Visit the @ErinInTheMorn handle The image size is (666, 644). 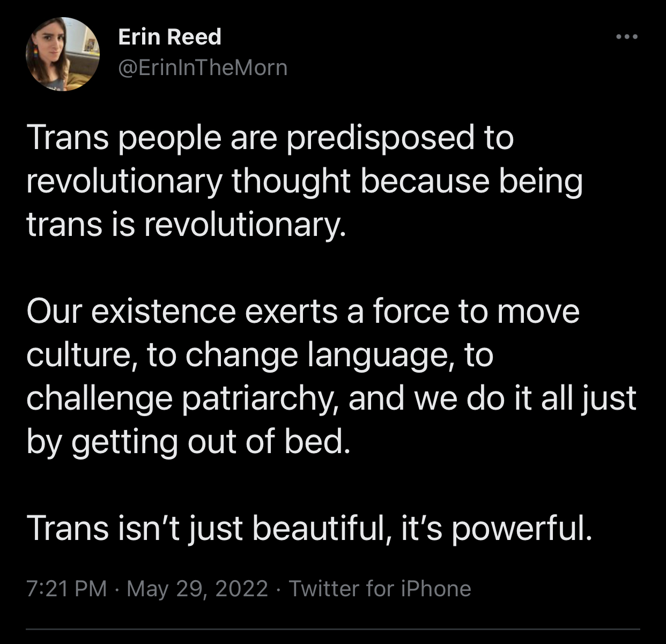click(203, 68)
